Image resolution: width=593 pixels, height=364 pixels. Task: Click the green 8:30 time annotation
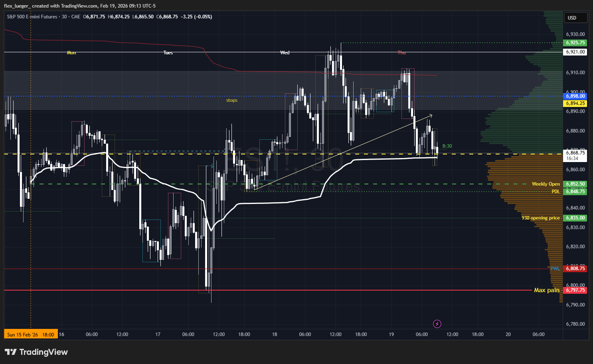447,146
